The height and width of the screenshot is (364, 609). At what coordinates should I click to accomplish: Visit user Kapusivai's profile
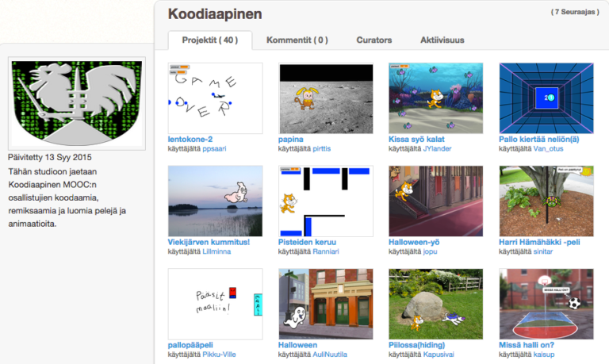[x=439, y=354]
